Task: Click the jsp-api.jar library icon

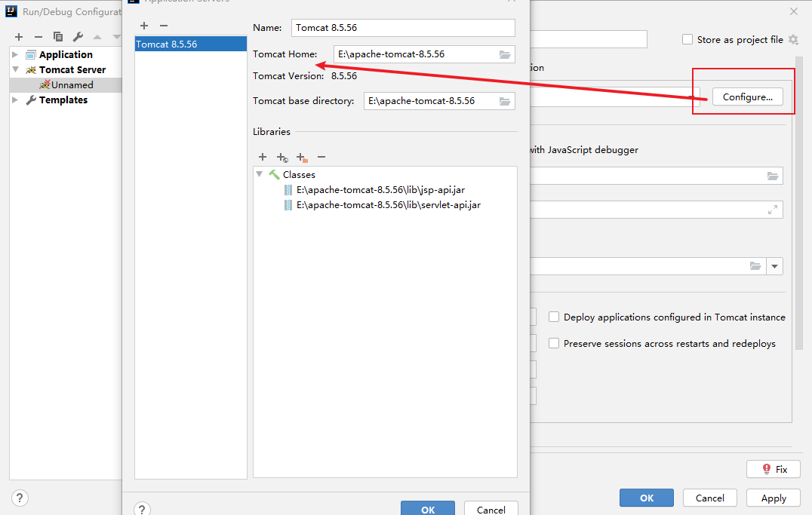Action: tap(288, 190)
